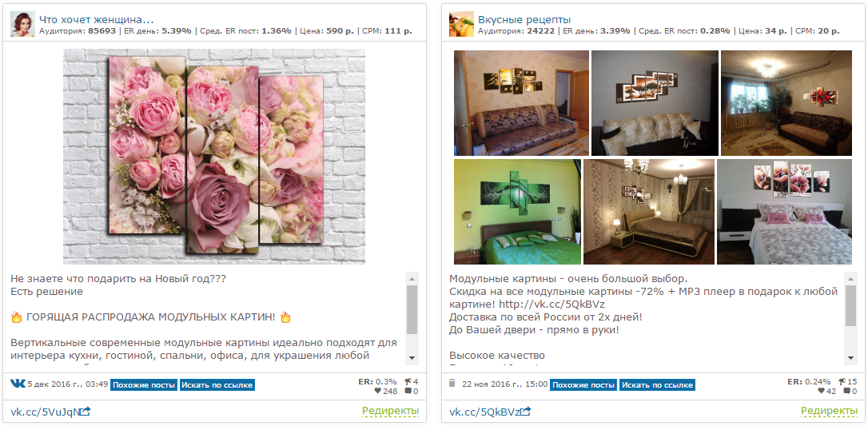Click the trash icon beside 22 ноя 2016 date
The height and width of the screenshot is (426, 868).
[452, 384]
